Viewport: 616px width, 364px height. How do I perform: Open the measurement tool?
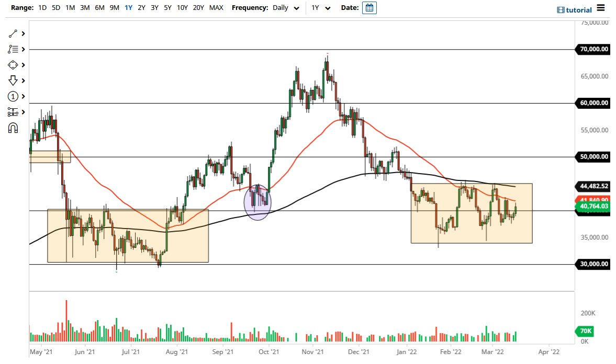tap(13, 112)
